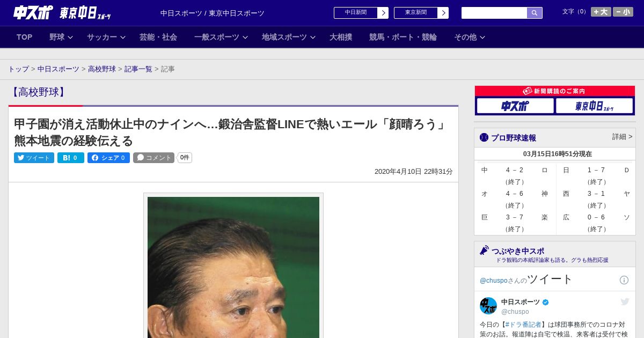Viewport: 644px width, 338px height.
Task: Click the Twitter widget info icon
Action: (624, 280)
